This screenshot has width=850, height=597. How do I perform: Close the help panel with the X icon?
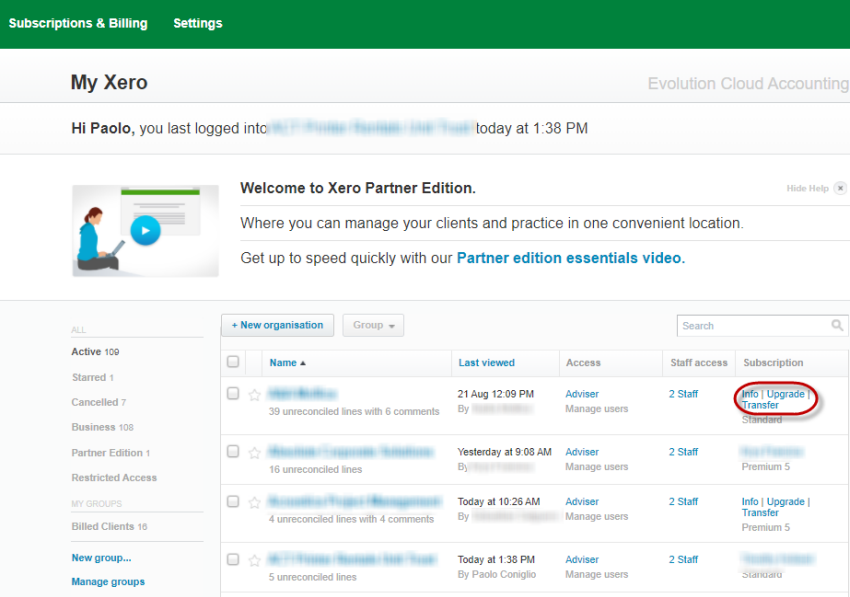pyautogui.click(x=840, y=188)
